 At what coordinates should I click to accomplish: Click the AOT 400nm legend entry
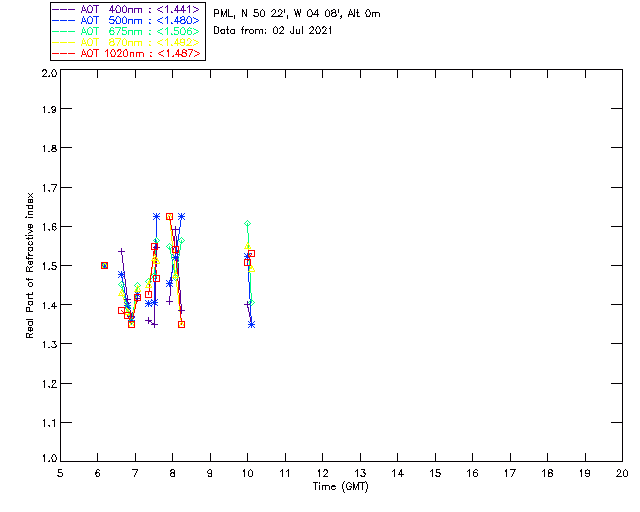tap(126, 9)
